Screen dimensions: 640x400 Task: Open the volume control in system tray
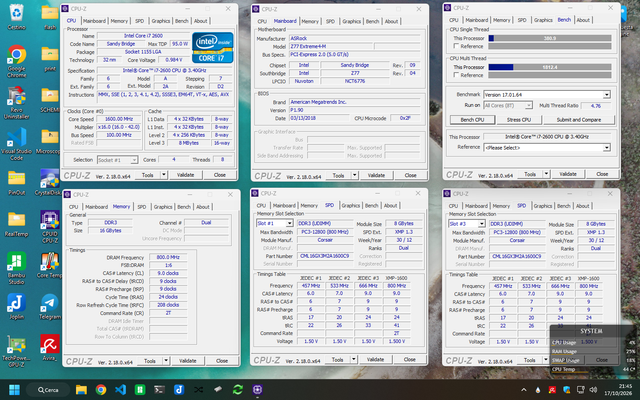coord(593,390)
